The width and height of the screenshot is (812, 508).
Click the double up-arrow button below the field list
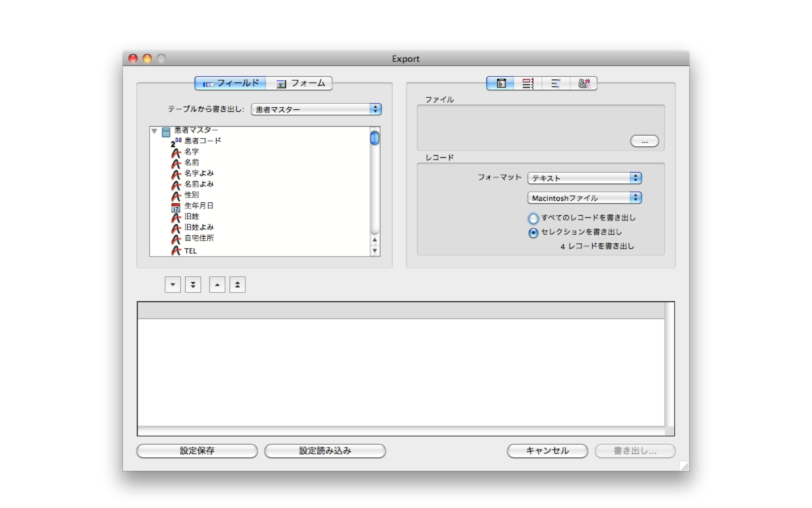tap(238, 285)
